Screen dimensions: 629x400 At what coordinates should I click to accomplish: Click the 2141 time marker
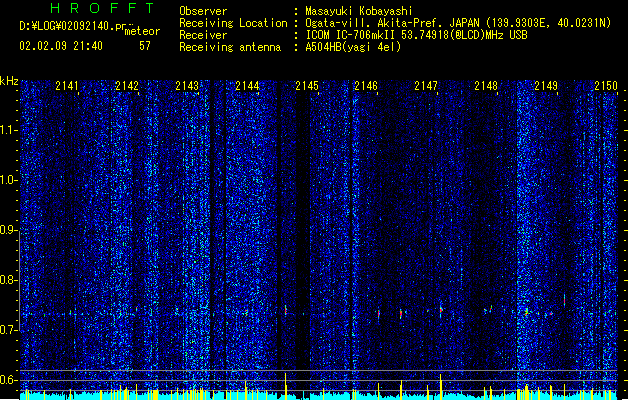tap(67, 86)
